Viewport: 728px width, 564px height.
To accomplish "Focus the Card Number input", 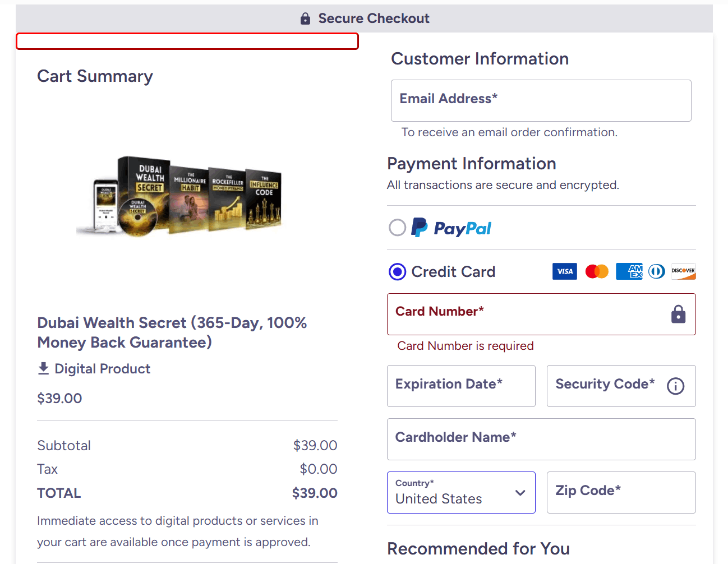I will (x=527, y=314).
